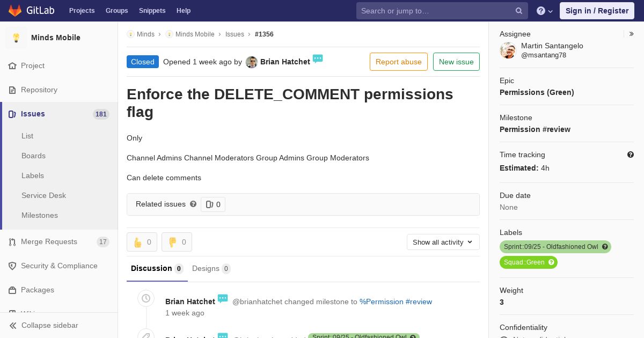Open issue Boards sub-item
This screenshot has height=338, width=644.
pos(33,156)
